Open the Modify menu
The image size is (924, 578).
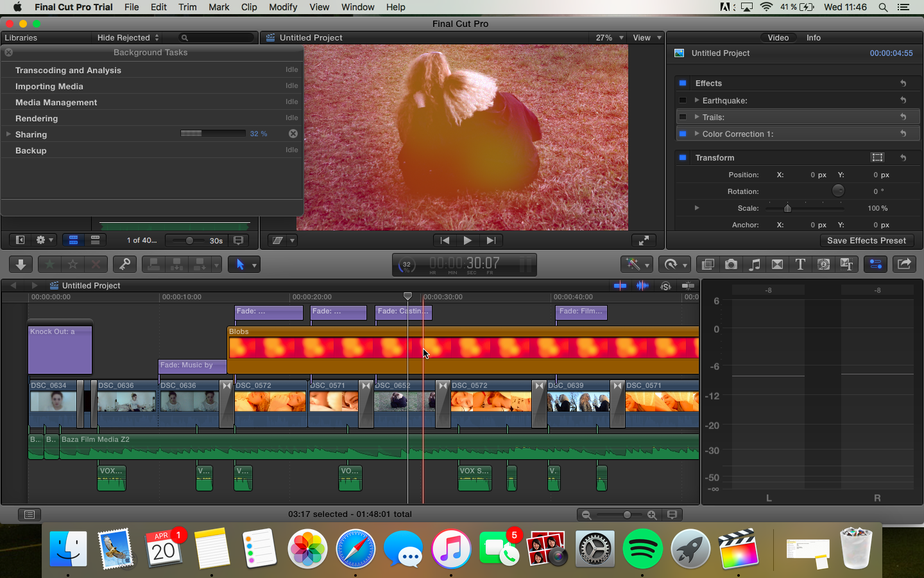283,7
